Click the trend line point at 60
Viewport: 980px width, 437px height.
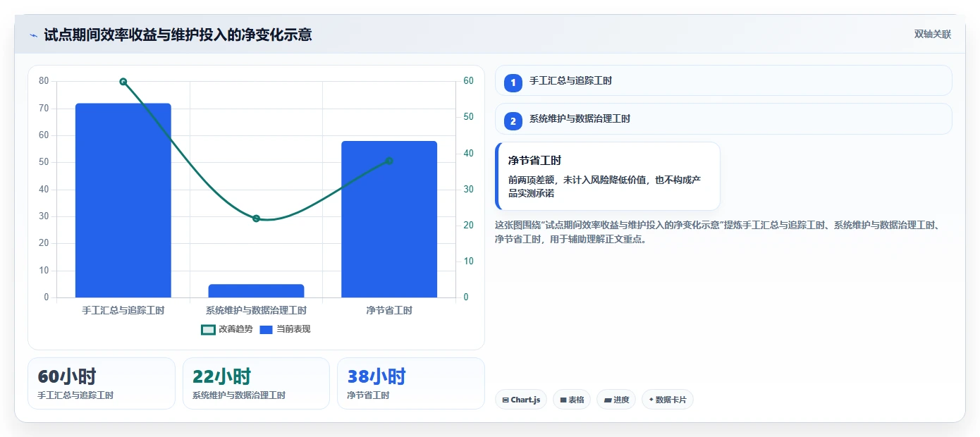[x=123, y=82]
